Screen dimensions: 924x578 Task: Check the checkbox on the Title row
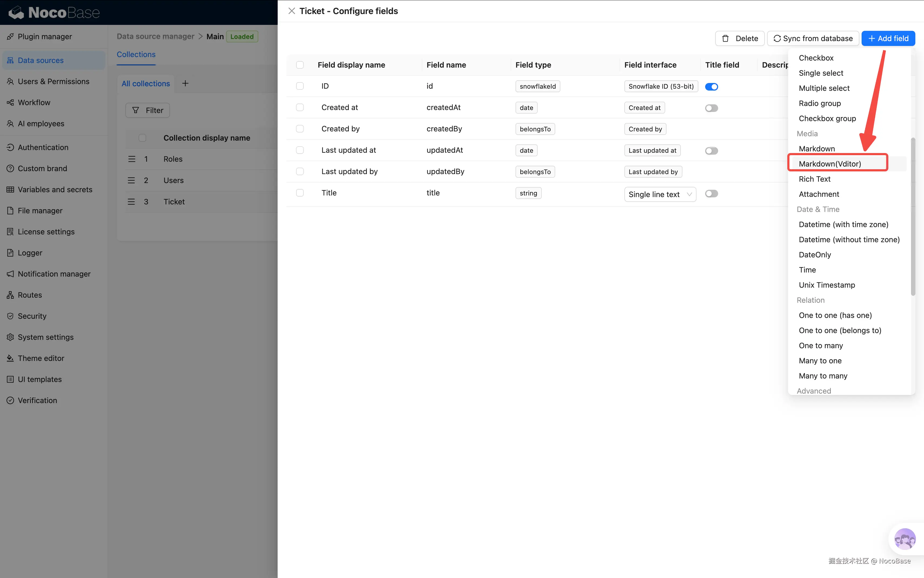pyautogui.click(x=300, y=193)
